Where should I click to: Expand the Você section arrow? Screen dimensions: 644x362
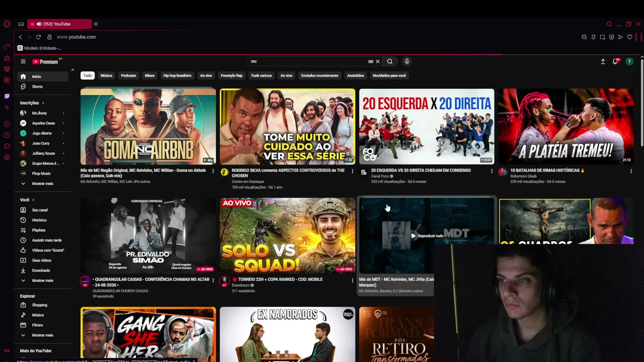pyautogui.click(x=33, y=200)
